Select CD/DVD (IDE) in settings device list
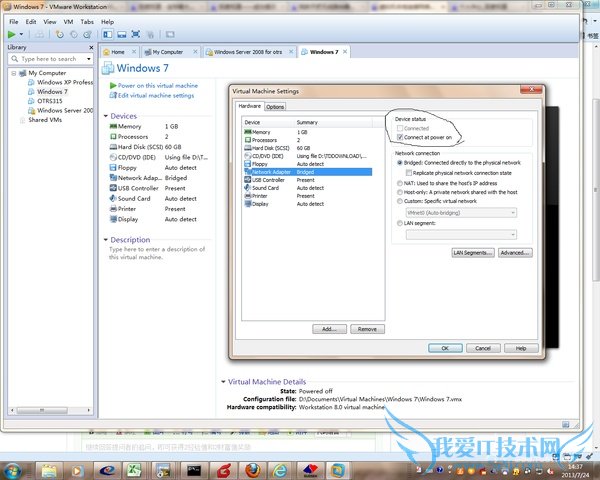The image size is (600, 480). 308,156
